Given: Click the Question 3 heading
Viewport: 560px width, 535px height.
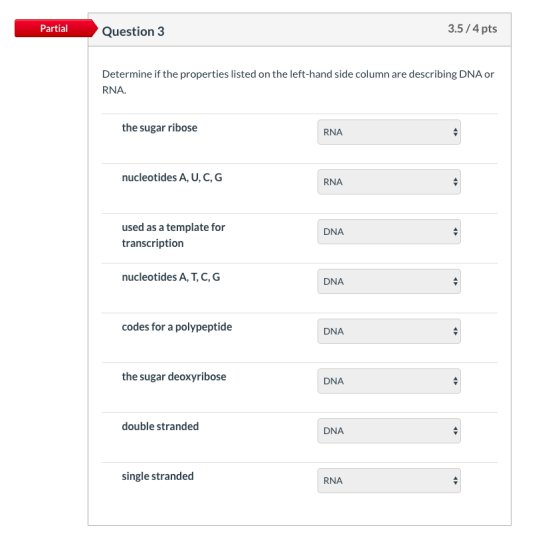Looking at the screenshot, I should tap(133, 31).
